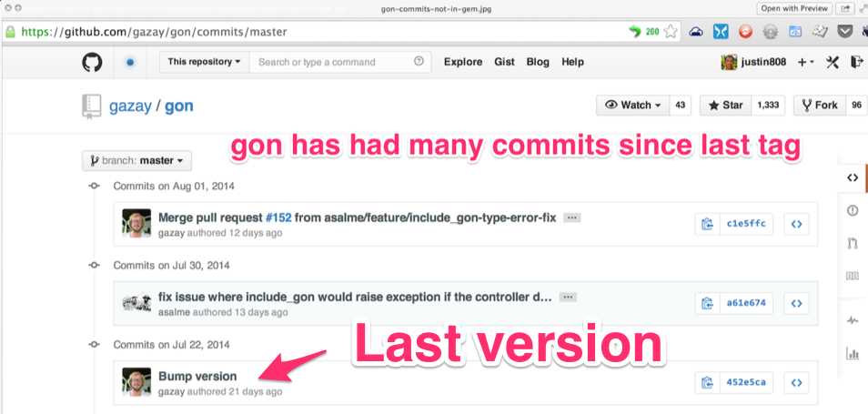Screen dimensions: 868x414
Task: Open the Graphs sidebar icon
Action: point(853,353)
